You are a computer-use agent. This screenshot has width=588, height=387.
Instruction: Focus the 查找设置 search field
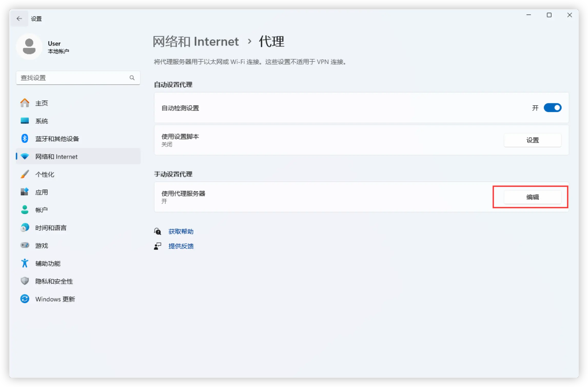pos(78,78)
